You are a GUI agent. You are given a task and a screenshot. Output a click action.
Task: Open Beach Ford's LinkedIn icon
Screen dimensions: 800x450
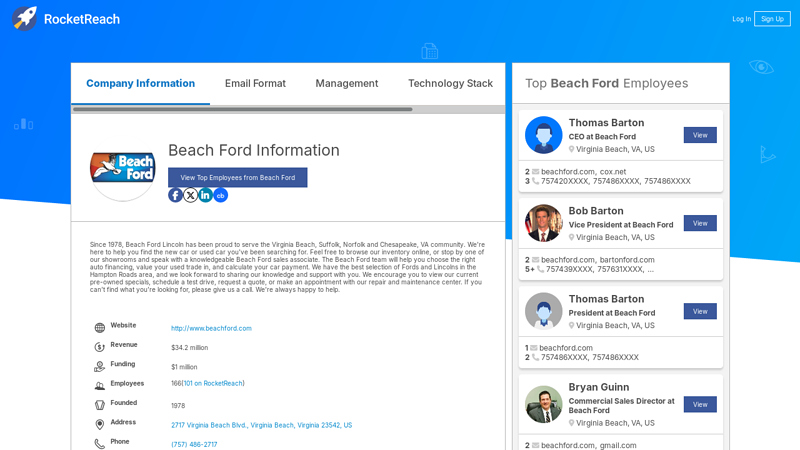205,195
